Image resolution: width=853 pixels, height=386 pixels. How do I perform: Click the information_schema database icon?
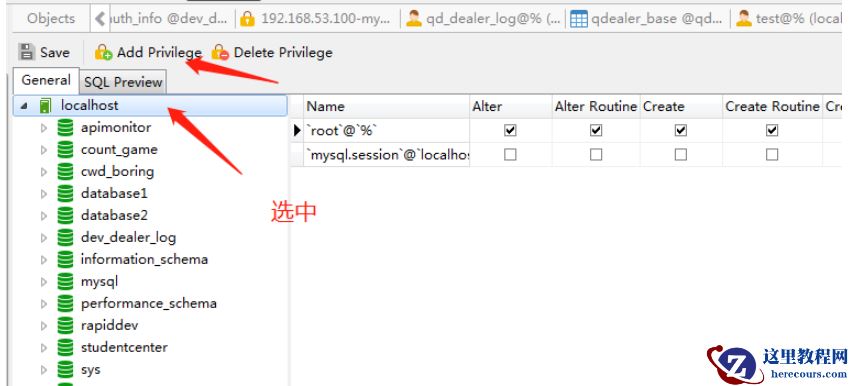point(65,260)
